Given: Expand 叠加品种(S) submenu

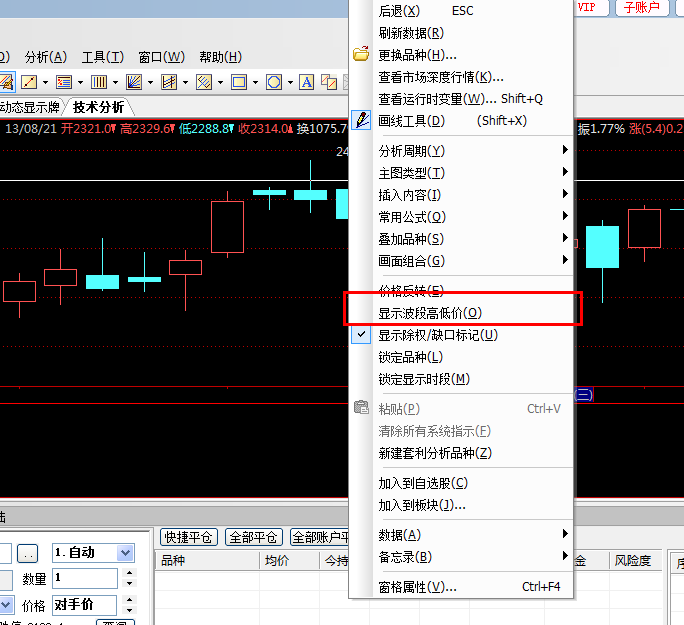Looking at the screenshot, I should (462, 239).
